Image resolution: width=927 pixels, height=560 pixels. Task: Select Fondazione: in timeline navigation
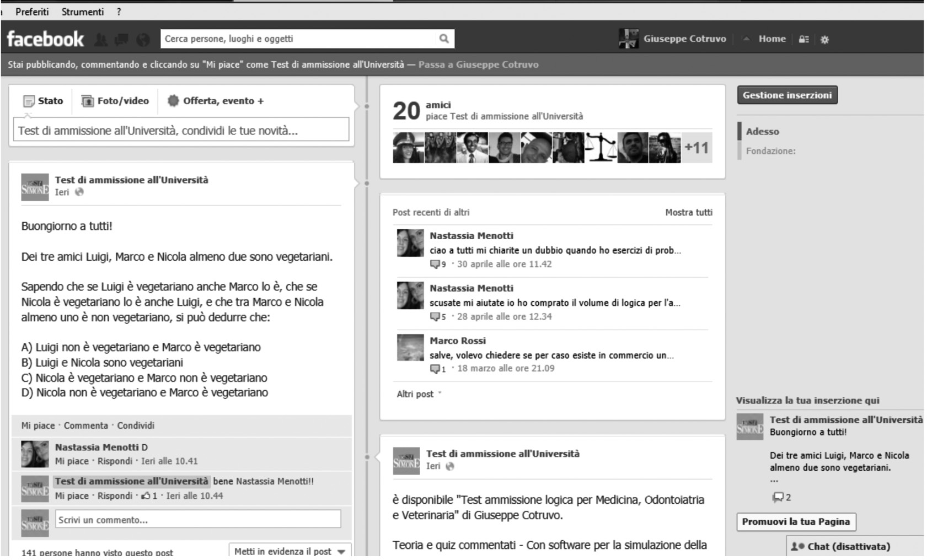tap(771, 151)
